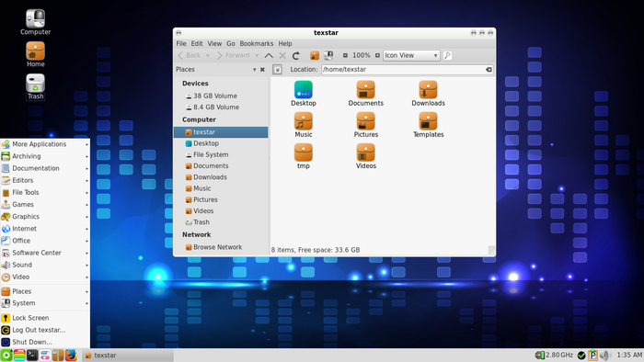Screen dimensions: 644x362
Task: Open the Computer toolbar icon
Action: [x=328, y=55]
